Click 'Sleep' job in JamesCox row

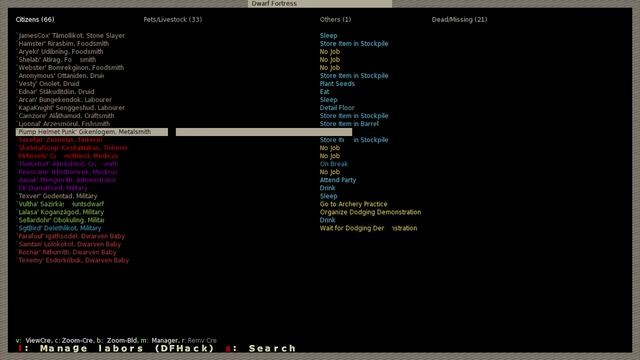[329, 36]
